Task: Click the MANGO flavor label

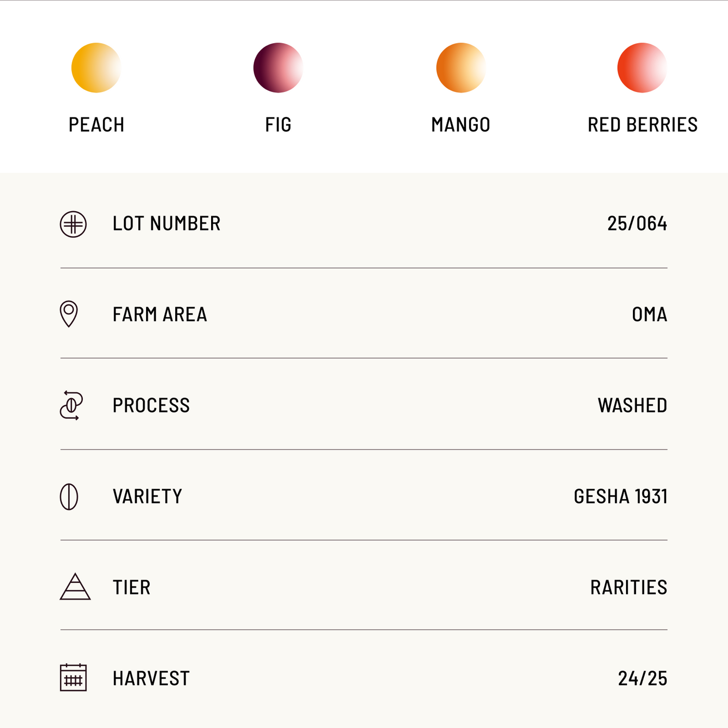Action: (x=461, y=125)
